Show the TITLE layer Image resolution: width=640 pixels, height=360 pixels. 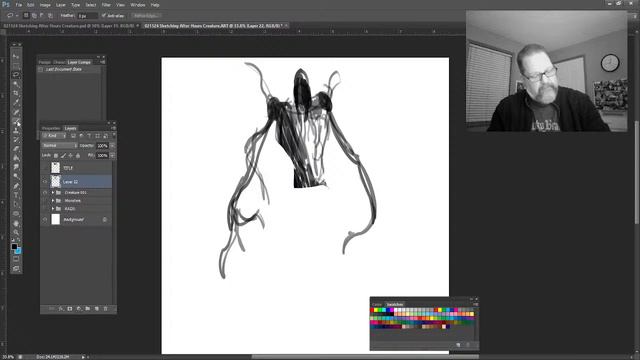[x=45, y=168]
